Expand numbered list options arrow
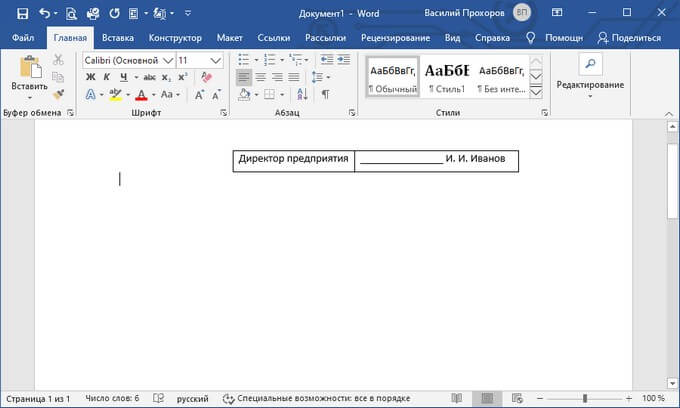Image resolution: width=680 pixels, height=408 pixels. pyautogui.click(x=282, y=60)
